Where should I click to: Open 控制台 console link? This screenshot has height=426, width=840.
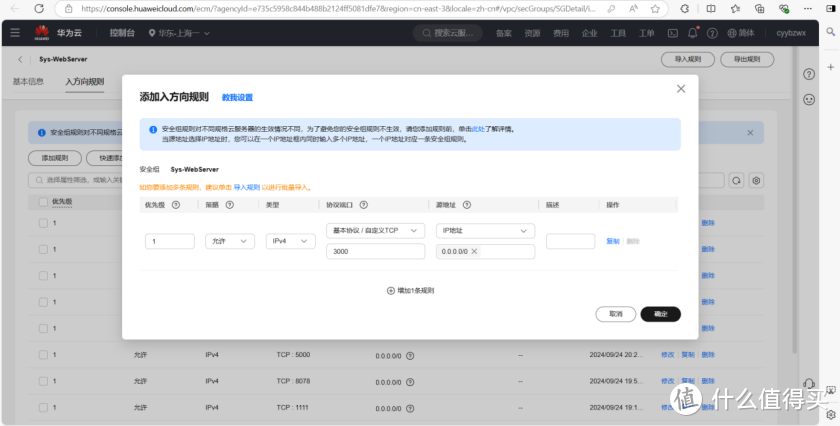coord(122,33)
